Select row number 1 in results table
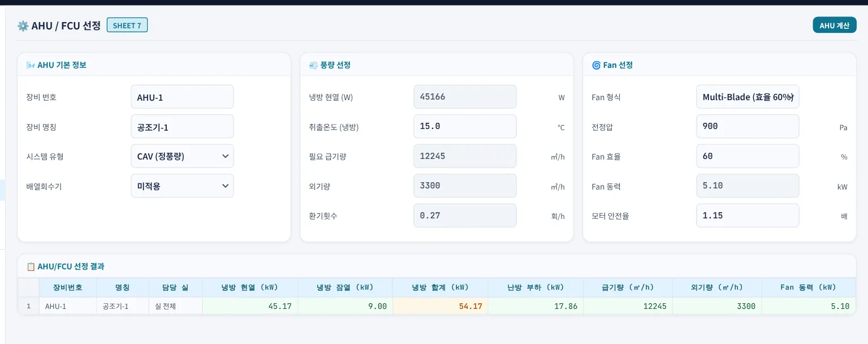Image resolution: width=868 pixels, height=344 pixels. 29,306
